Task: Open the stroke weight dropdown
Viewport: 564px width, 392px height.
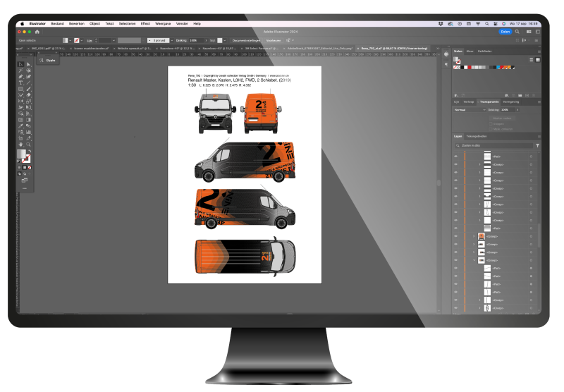Action: 114,41
